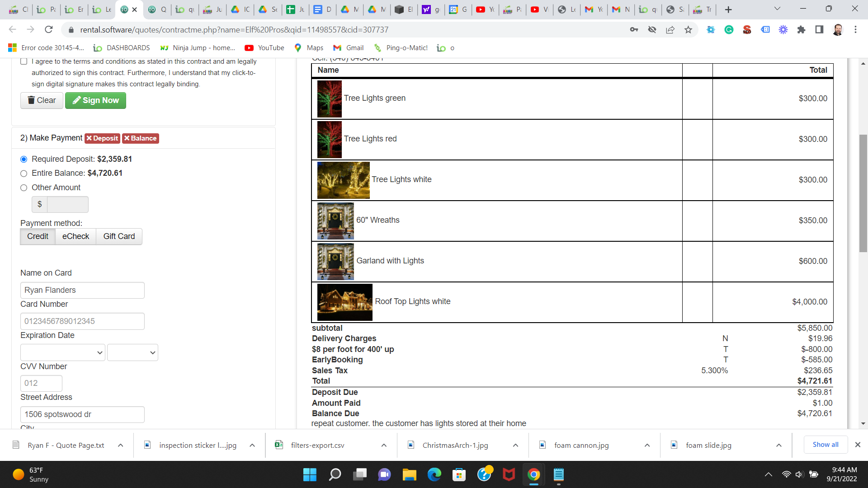The image size is (868, 488).
Task: Switch payment method to Gift Card
Action: pyautogui.click(x=119, y=236)
